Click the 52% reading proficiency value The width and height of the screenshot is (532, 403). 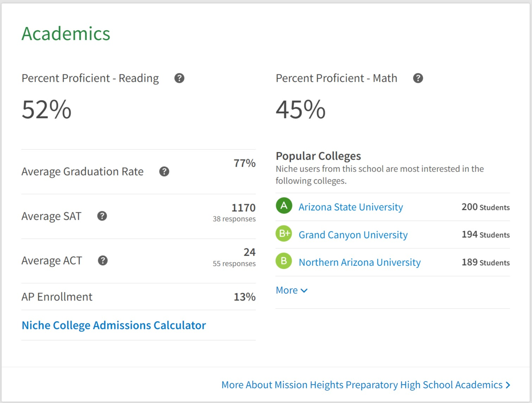[x=46, y=110]
